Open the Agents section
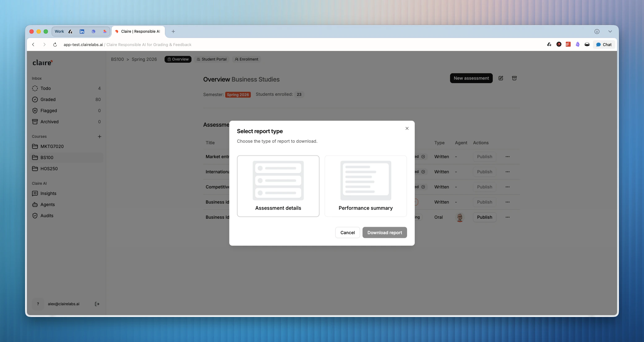Viewport: 644px width, 342px height. (x=47, y=205)
